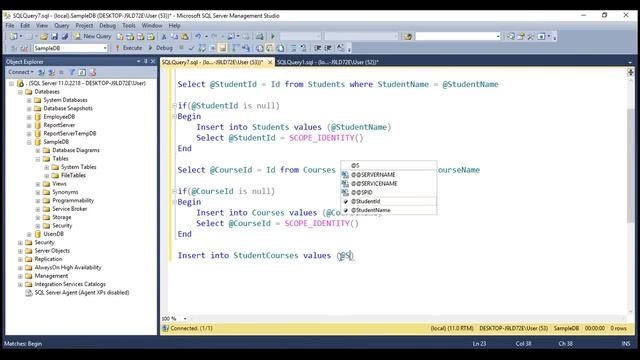Click the Paste icon in toolbar

point(184,36)
